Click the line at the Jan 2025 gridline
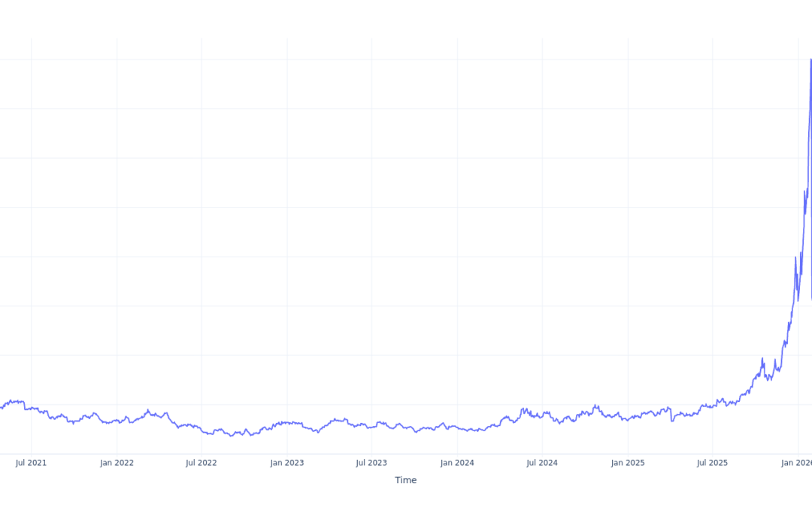812x508 pixels. coord(628,419)
